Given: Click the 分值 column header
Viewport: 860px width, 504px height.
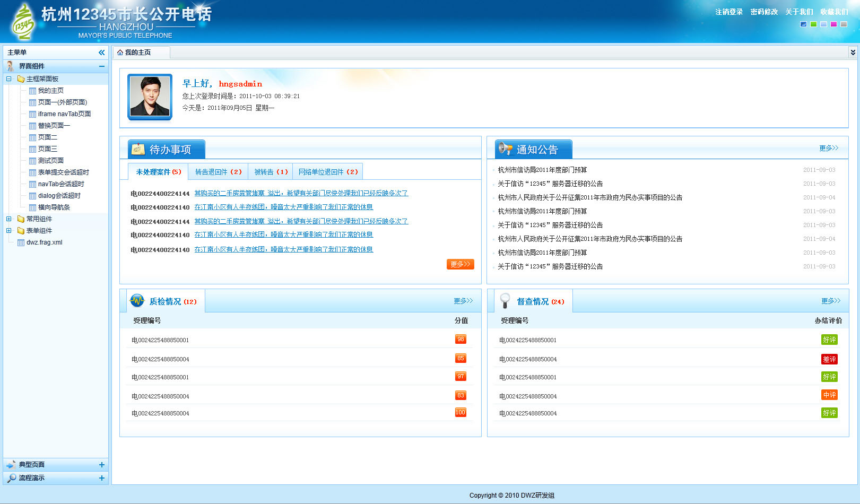Looking at the screenshot, I should (x=461, y=320).
